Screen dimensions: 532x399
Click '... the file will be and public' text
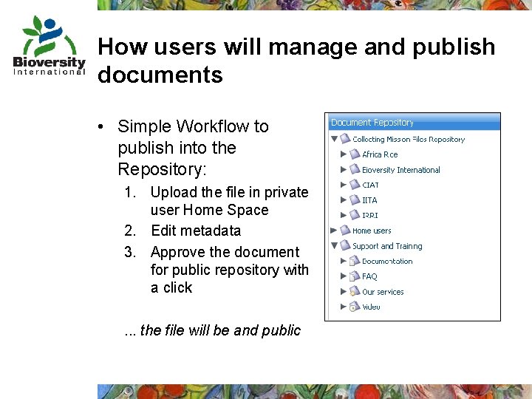point(212,330)
